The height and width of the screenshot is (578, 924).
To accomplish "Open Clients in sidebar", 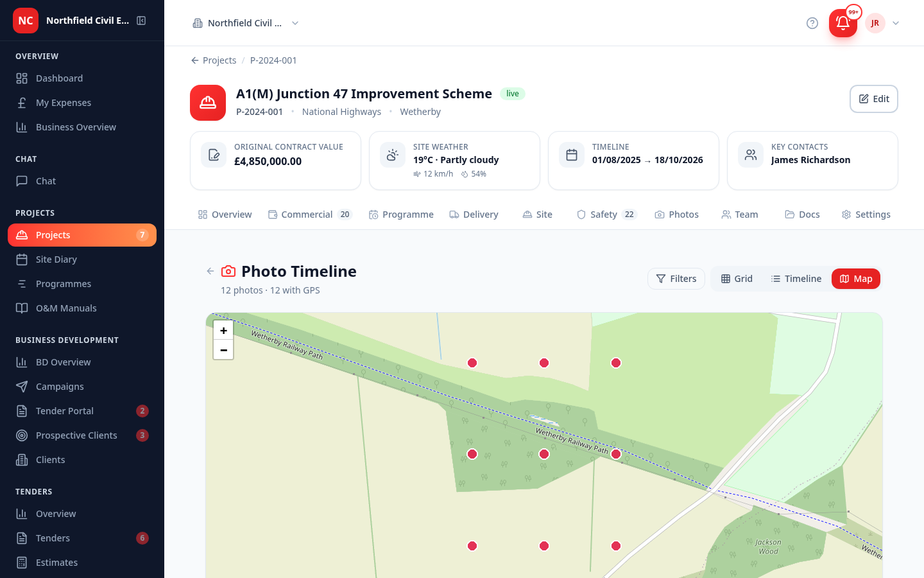I will [82, 460].
